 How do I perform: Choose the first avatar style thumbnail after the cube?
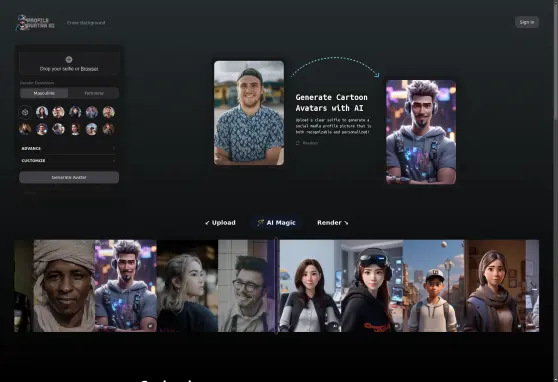(42, 112)
